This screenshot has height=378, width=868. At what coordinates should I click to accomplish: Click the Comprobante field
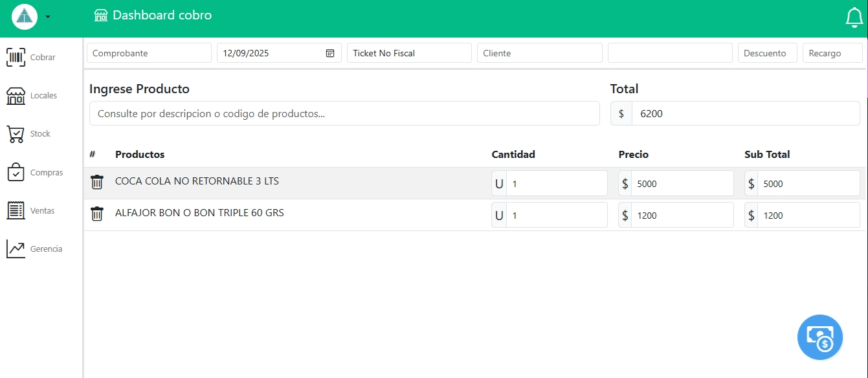[x=149, y=53]
